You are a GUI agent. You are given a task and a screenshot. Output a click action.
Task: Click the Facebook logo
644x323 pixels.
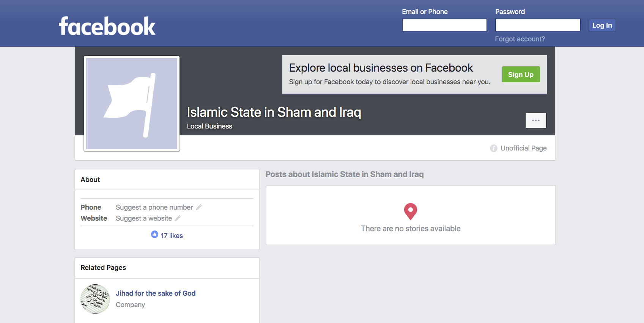click(x=107, y=26)
